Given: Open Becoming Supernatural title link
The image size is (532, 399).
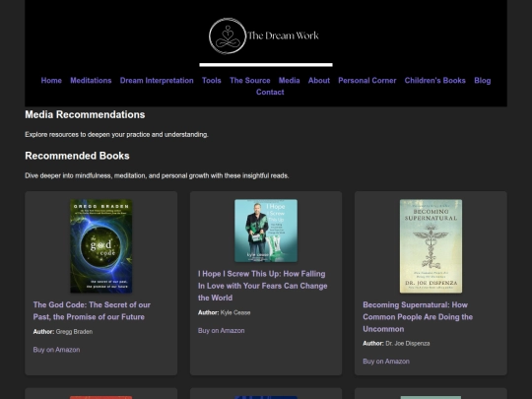Looking at the screenshot, I should [x=418, y=317].
